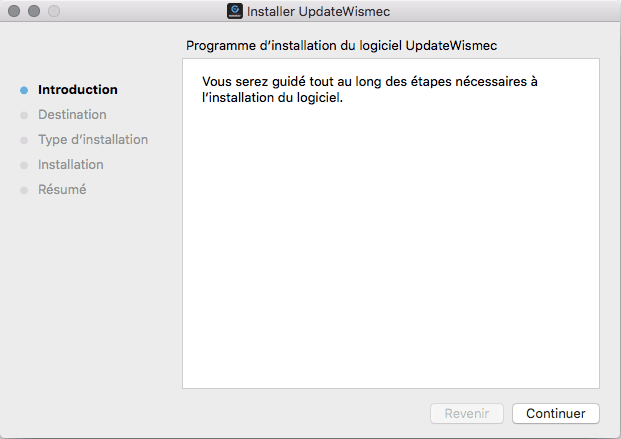Select the Installation step

click(x=71, y=164)
